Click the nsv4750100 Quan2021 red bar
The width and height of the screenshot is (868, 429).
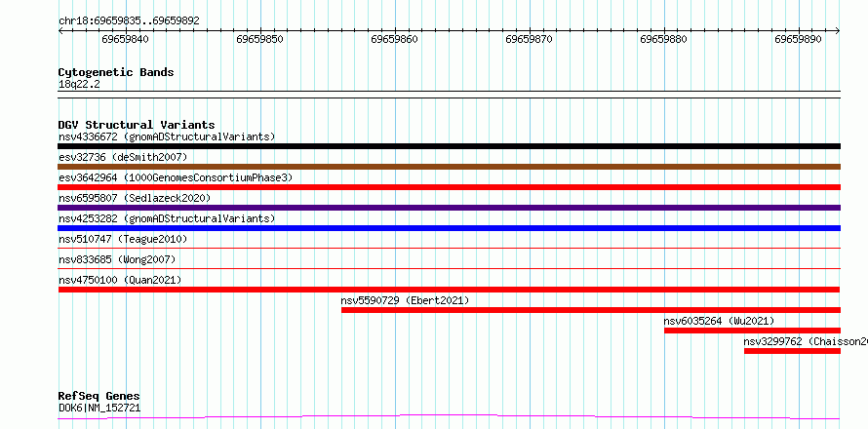click(x=449, y=290)
